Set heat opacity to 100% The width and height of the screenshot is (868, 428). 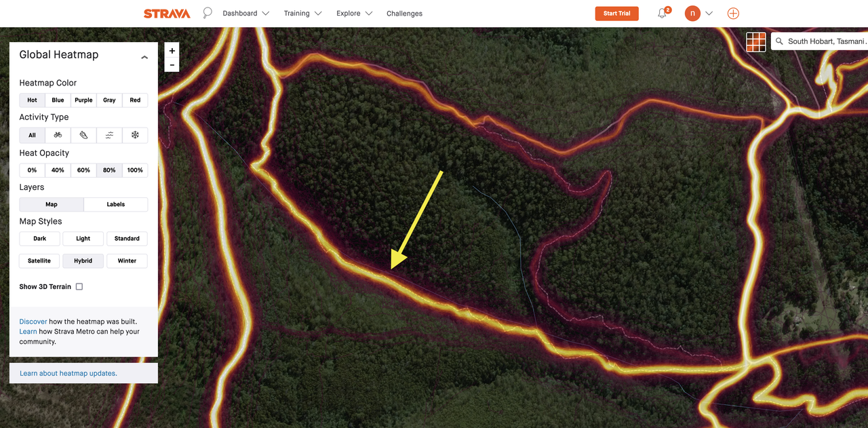135,170
